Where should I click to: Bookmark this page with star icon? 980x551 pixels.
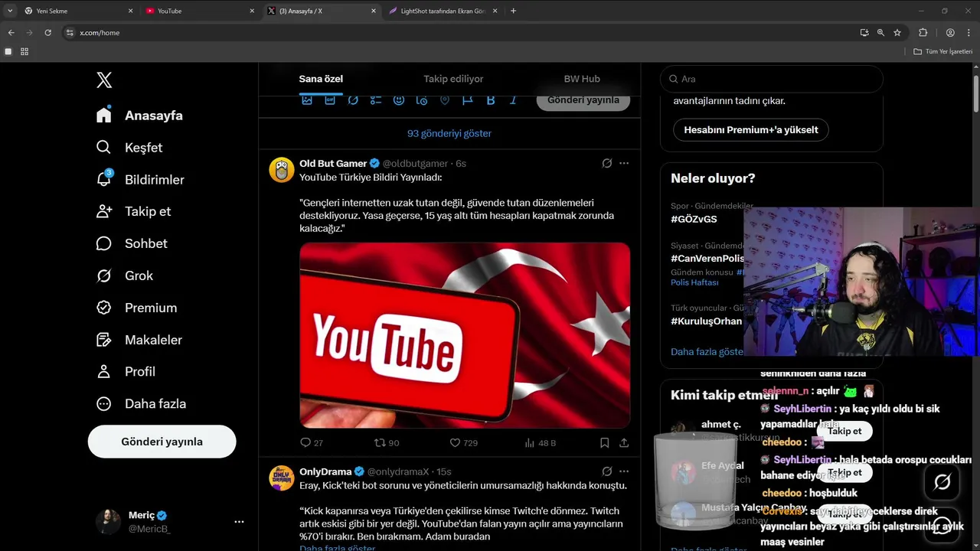[x=897, y=33]
